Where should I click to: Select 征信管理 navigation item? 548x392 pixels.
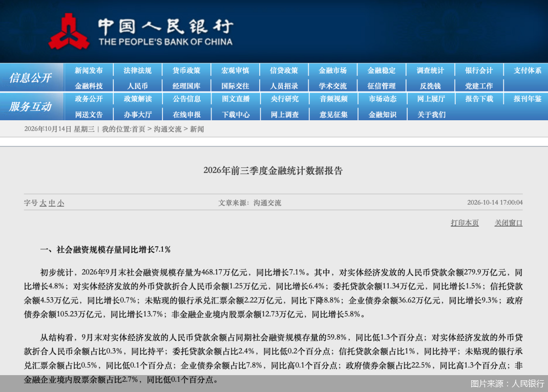pos(382,86)
